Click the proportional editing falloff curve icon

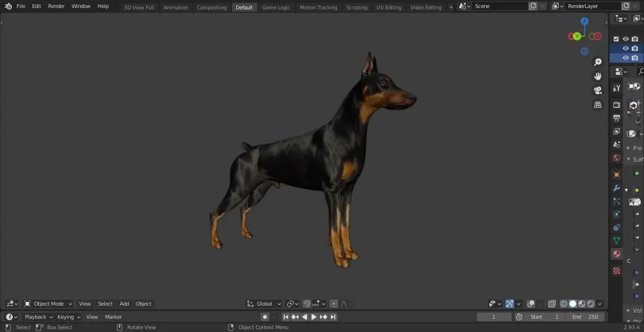point(343,304)
